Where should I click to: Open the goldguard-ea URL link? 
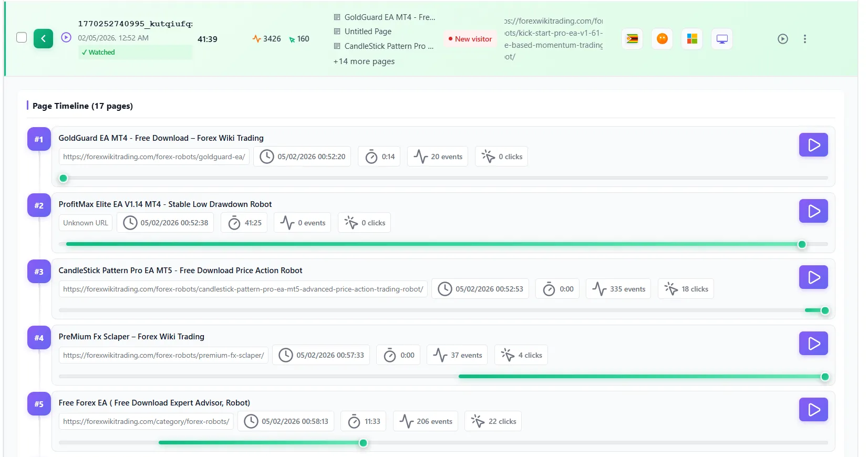click(154, 157)
